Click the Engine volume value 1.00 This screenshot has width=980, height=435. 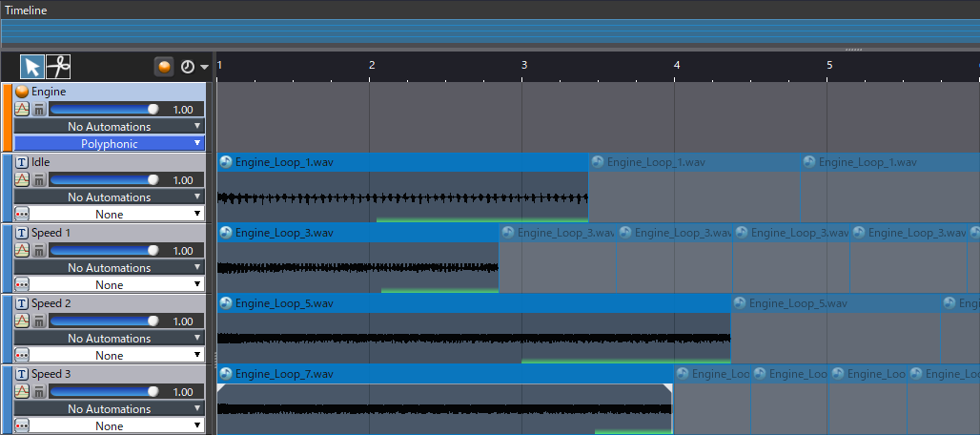(x=182, y=110)
